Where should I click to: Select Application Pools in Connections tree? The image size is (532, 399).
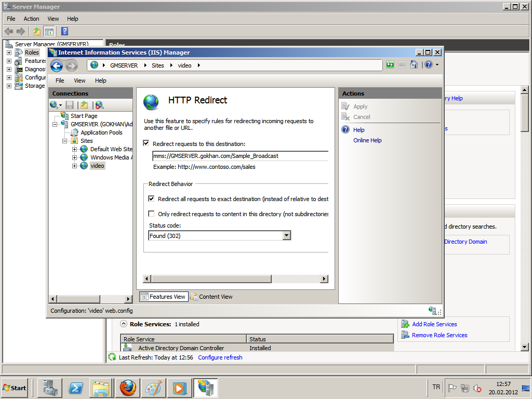click(101, 132)
